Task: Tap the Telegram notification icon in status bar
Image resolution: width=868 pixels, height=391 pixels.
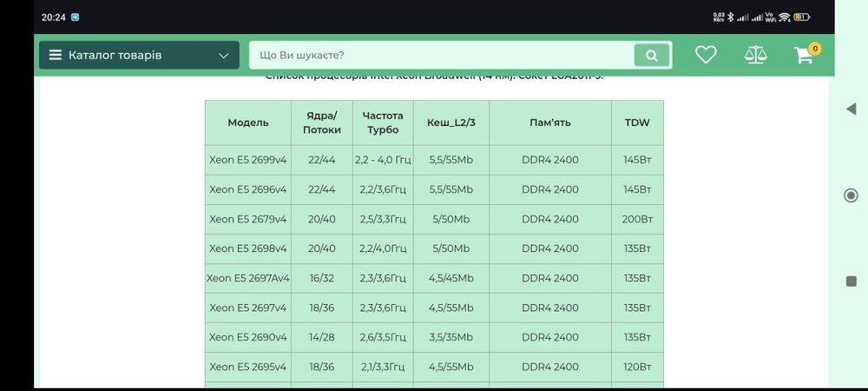Action: pyautogui.click(x=75, y=17)
